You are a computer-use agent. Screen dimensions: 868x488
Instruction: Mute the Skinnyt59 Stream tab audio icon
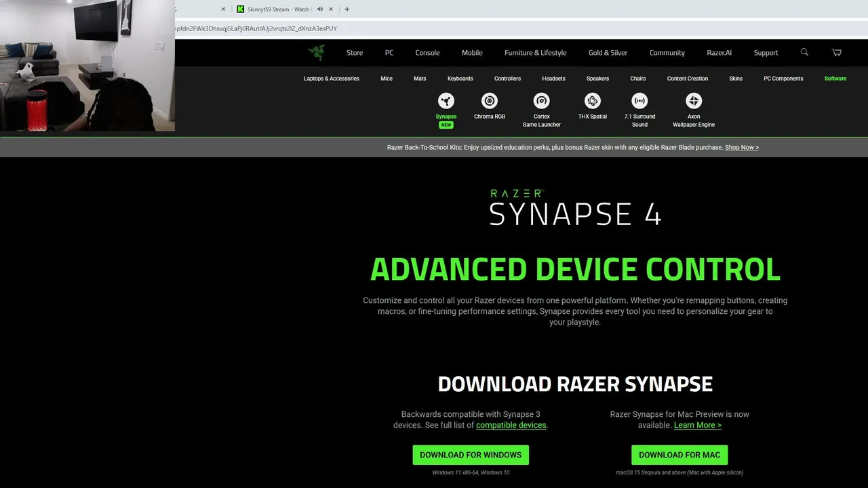coord(319,9)
